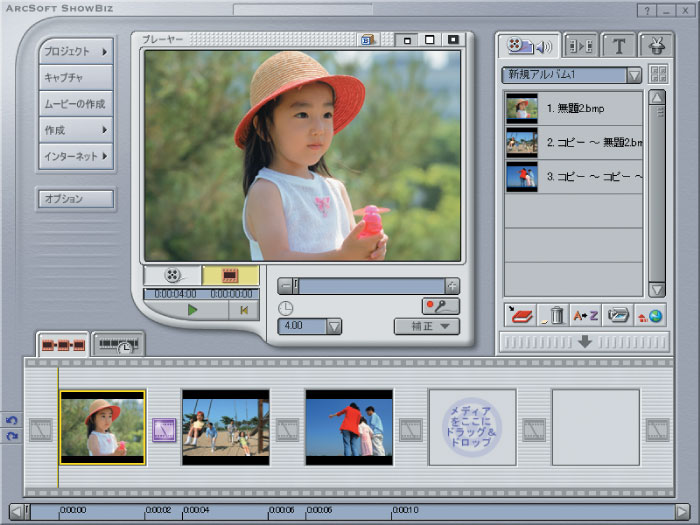Switch to the timeline view tab
The height and width of the screenshot is (525, 700).
(x=117, y=345)
